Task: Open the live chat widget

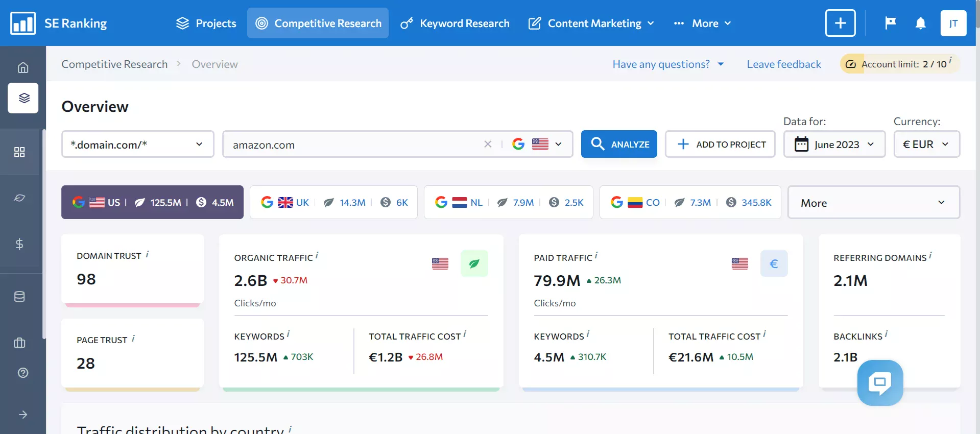Action: [x=880, y=382]
